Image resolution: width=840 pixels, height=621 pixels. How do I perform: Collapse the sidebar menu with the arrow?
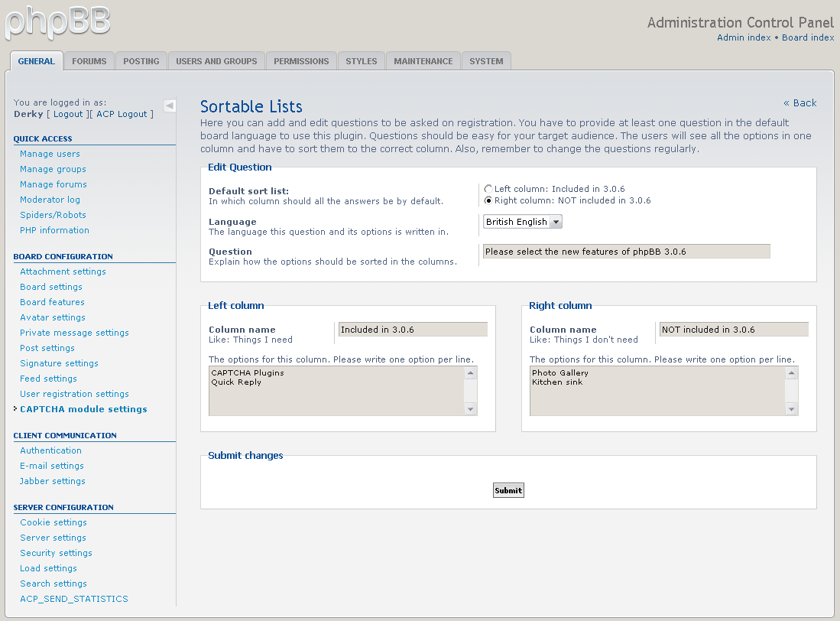(170, 106)
